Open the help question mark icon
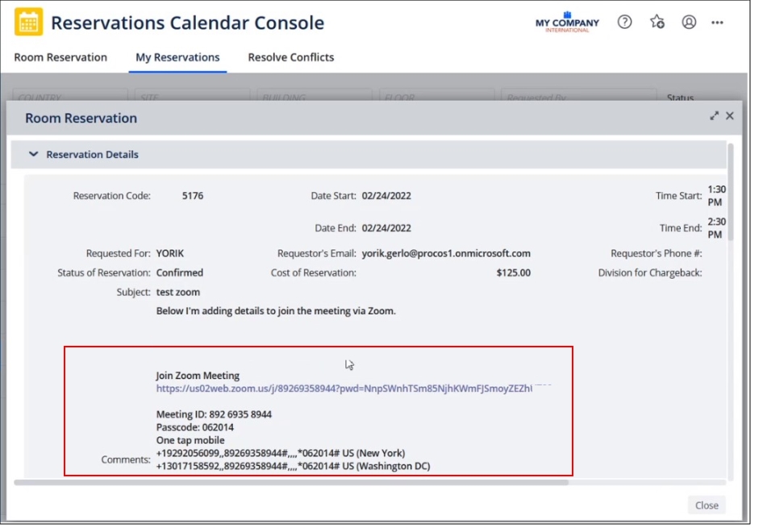Image resolution: width=767 pixels, height=532 pixels. pos(625,22)
